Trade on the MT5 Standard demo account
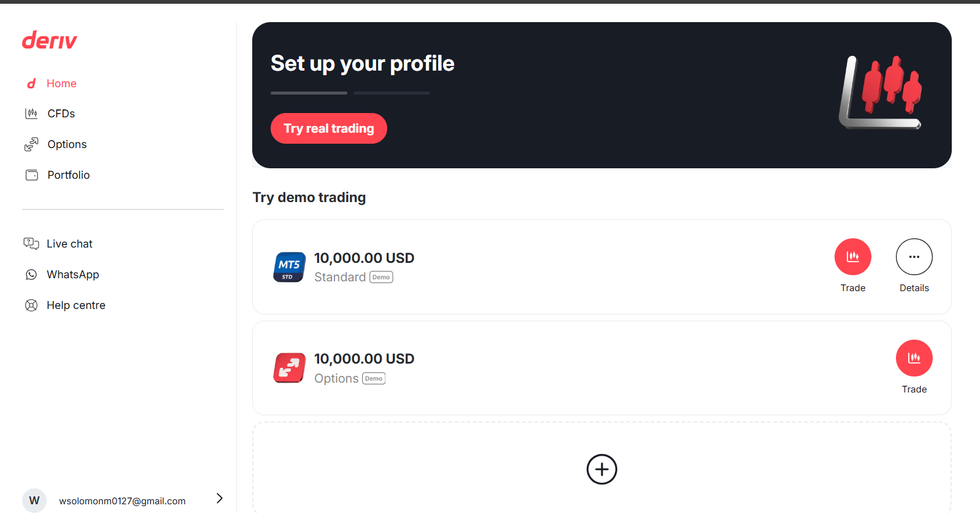 [853, 257]
